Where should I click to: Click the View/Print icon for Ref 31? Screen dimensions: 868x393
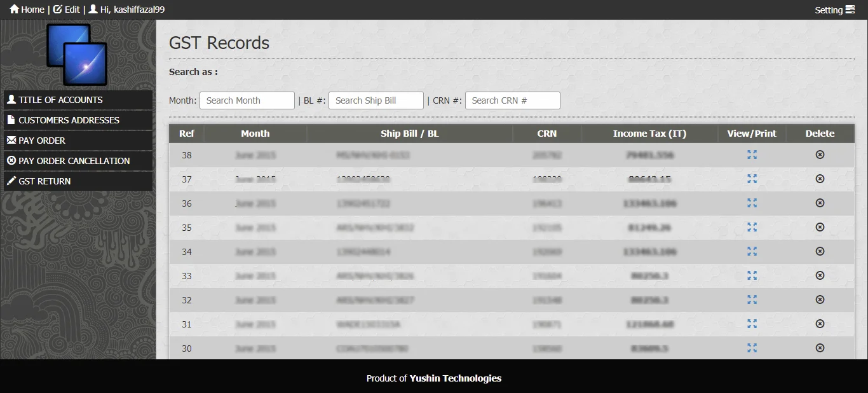point(752,324)
